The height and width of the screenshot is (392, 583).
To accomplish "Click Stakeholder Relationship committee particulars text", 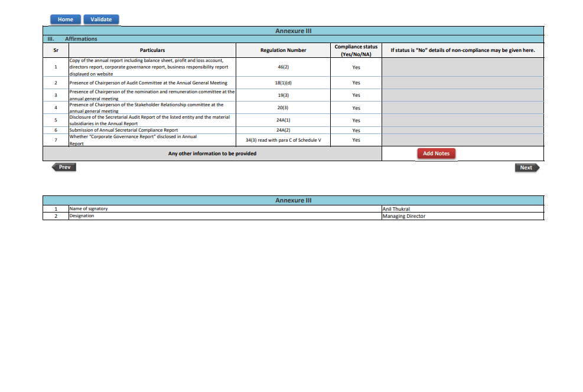I will [x=146, y=108].
